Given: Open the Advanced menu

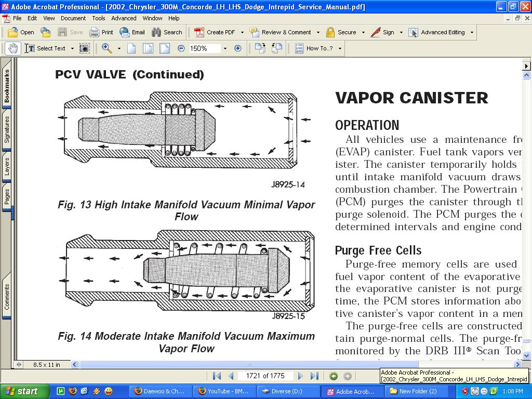Looking at the screenshot, I should [x=124, y=18].
